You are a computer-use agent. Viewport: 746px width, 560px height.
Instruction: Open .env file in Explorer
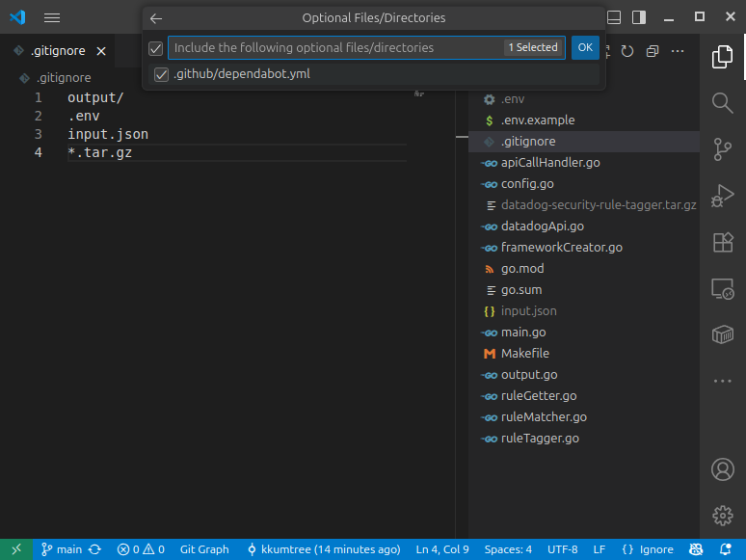click(x=584, y=99)
